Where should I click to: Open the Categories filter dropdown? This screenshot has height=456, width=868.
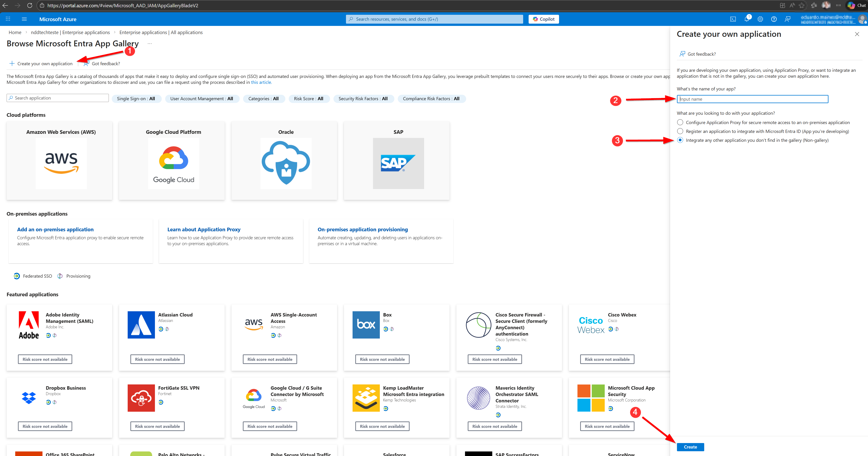click(x=263, y=99)
